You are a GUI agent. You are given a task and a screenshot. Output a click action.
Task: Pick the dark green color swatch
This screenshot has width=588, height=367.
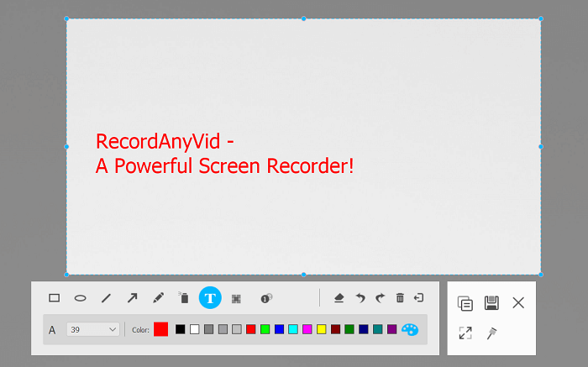(x=349, y=329)
